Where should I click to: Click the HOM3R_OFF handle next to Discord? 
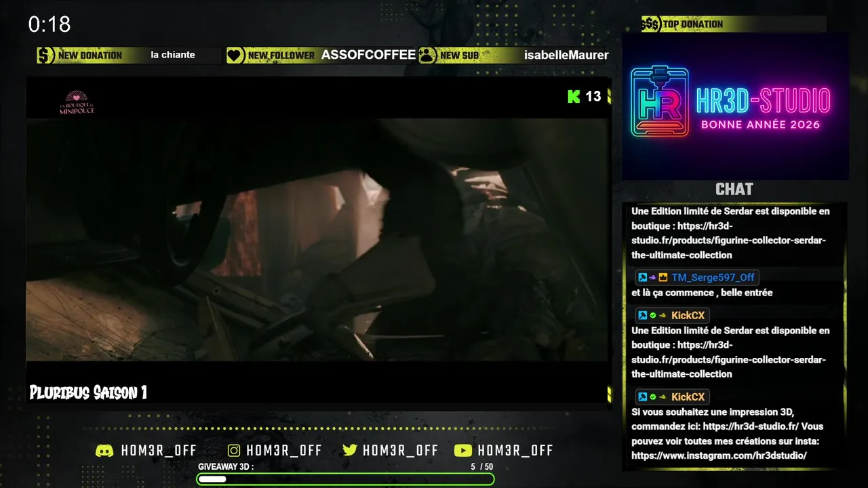pos(159,451)
